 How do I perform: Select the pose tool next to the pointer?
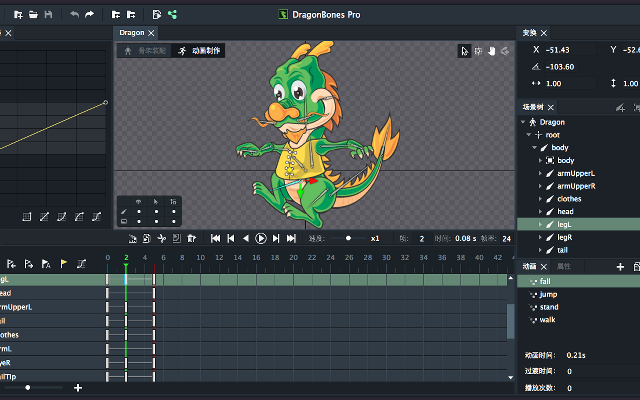click(478, 51)
